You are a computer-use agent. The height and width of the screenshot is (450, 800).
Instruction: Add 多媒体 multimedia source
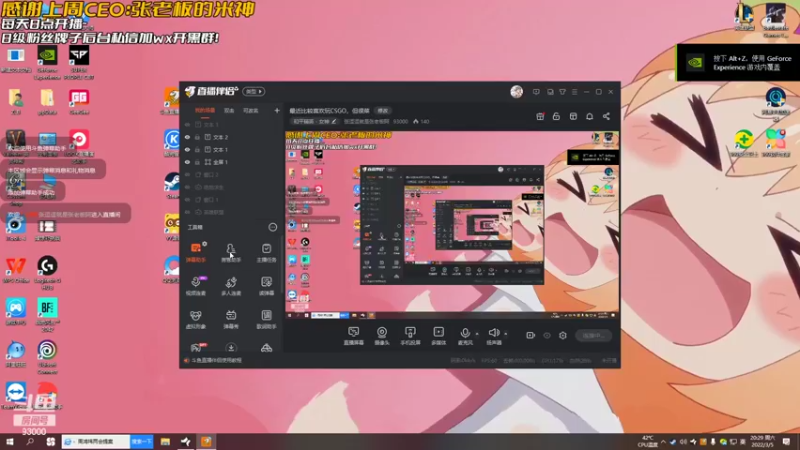[x=439, y=336]
